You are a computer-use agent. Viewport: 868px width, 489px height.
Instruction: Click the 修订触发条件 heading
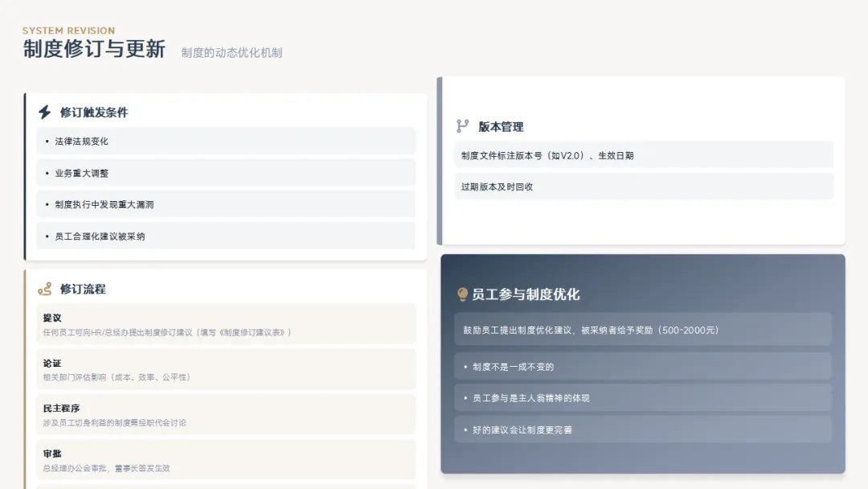tap(94, 113)
